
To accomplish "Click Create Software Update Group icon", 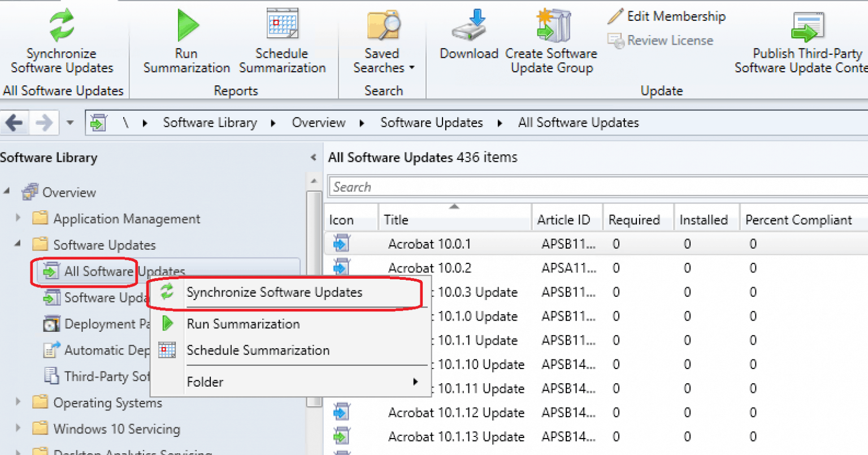I will [x=553, y=25].
